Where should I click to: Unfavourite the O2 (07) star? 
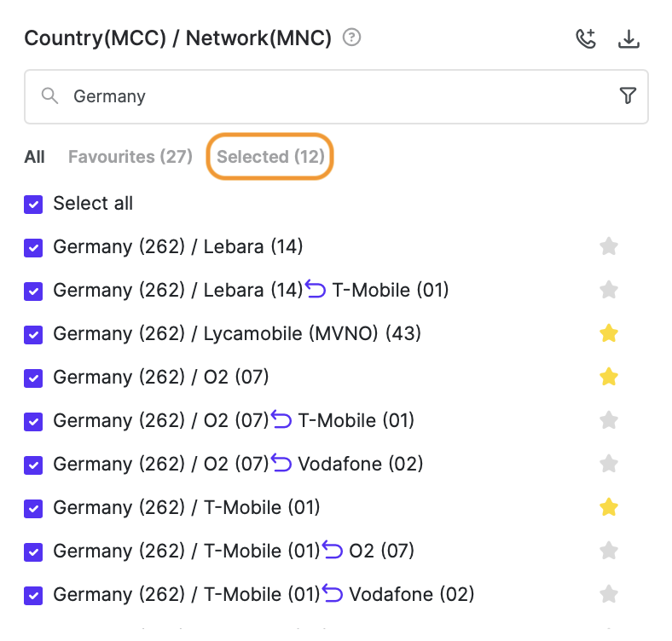[x=609, y=377]
